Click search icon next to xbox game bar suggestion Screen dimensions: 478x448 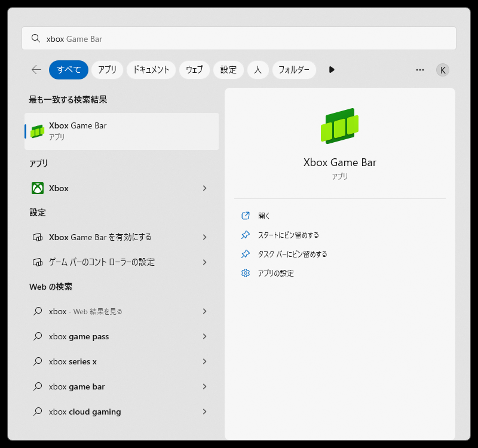tap(38, 386)
